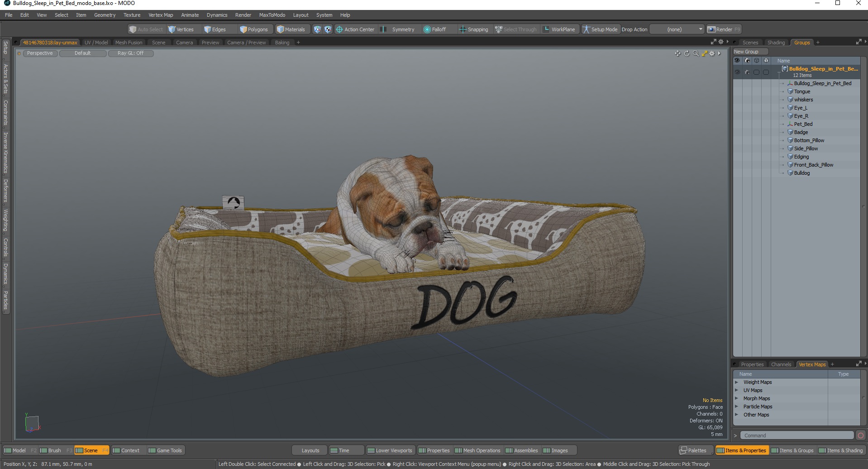Open the Geometry menu
868x469 pixels.
[105, 15]
